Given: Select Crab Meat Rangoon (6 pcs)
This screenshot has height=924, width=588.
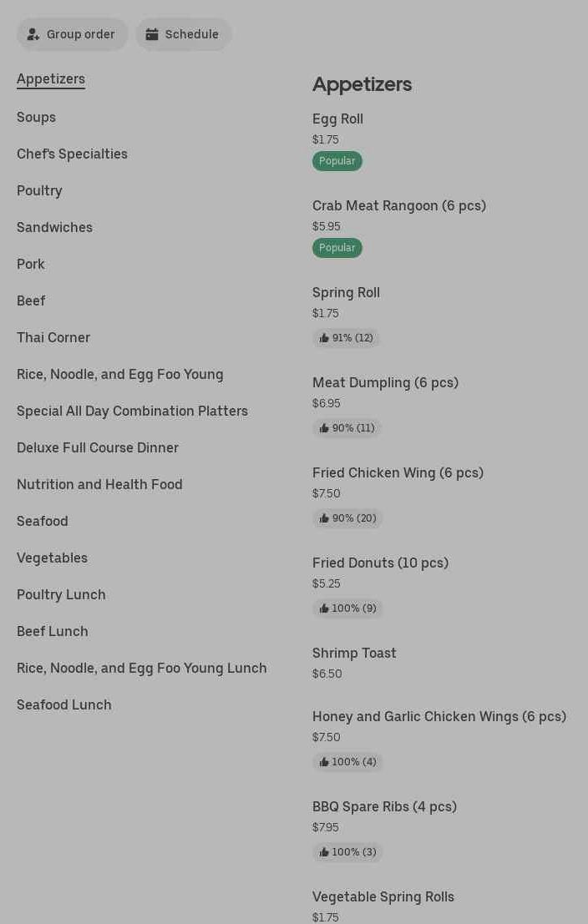Looking at the screenshot, I should (x=398, y=206).
